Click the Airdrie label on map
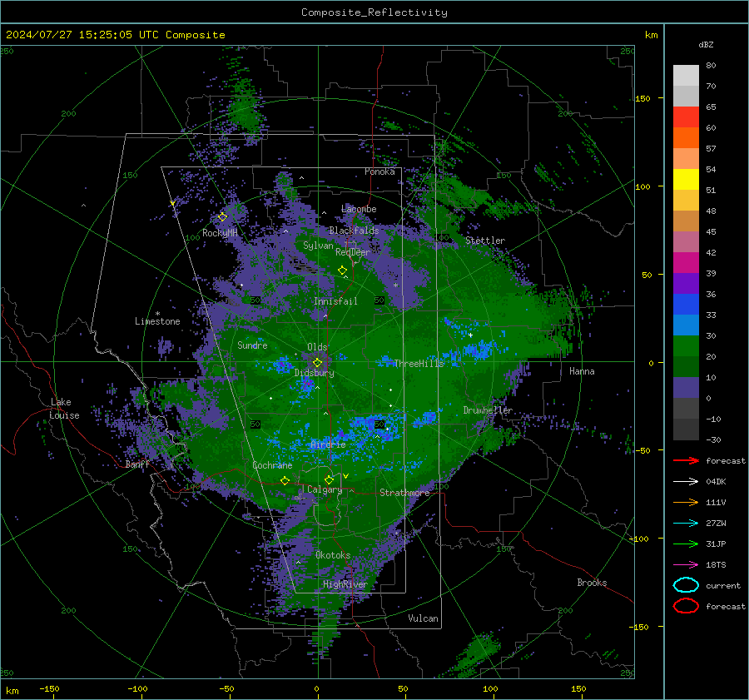The image size is (749, 700). pos(328,444)
